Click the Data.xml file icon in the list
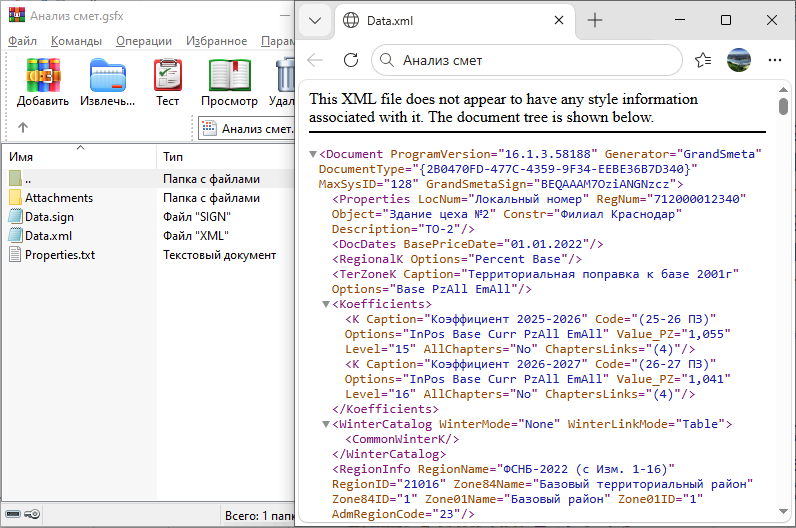This screenshot has width=796, height=528. [15, 236]
